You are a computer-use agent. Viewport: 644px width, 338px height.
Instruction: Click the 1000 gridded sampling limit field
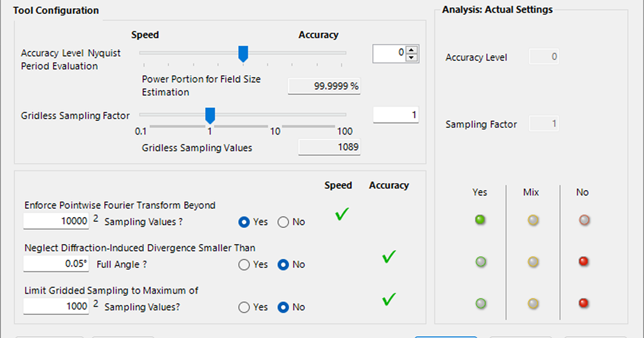[x=56, y=307]
